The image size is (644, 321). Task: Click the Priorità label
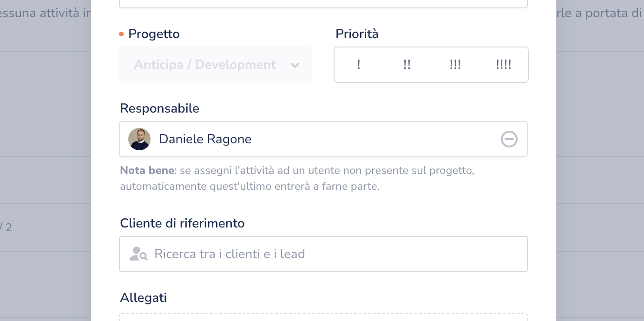tap(357, 34)
